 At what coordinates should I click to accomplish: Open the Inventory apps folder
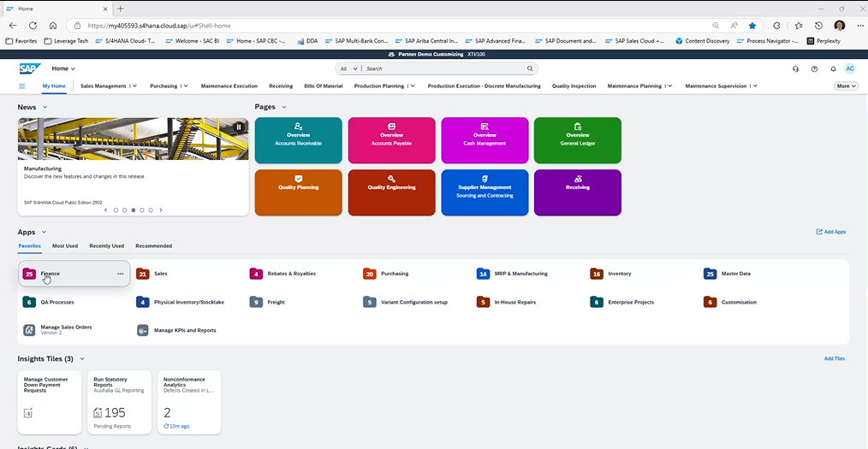click(x=610, y=274)
